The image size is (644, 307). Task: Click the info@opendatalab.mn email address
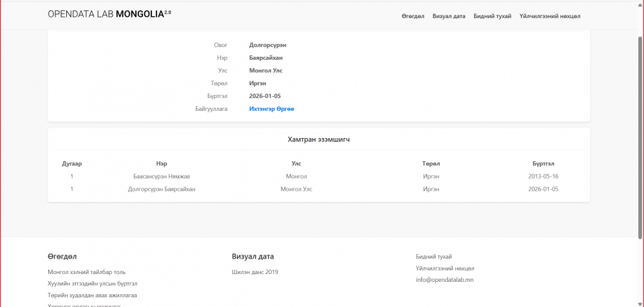point(444,280)
